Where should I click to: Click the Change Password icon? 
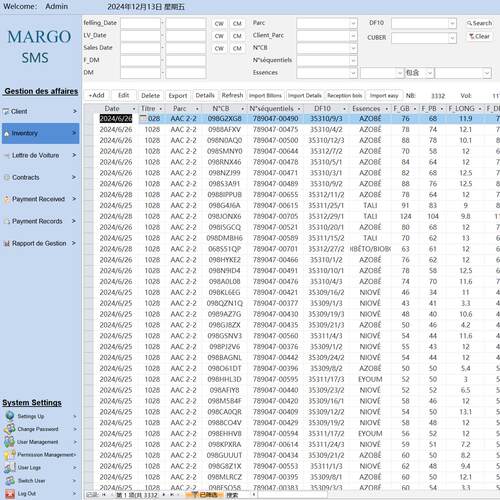pyautogui.click(x=10, y=429)
